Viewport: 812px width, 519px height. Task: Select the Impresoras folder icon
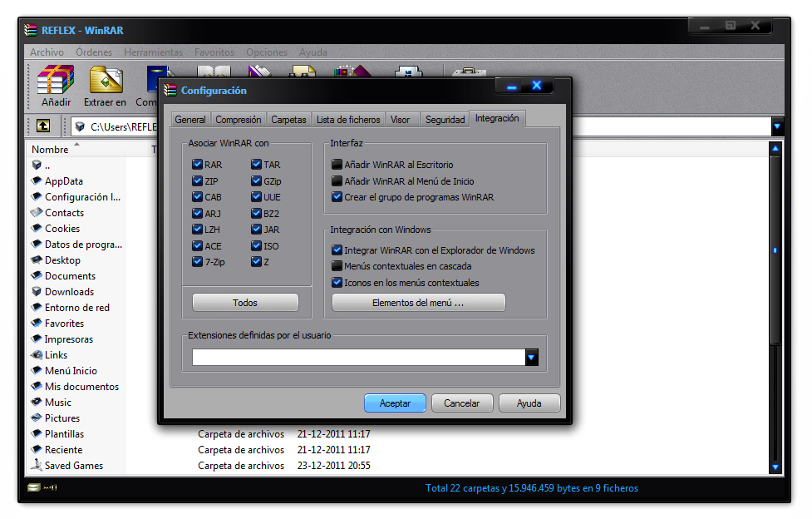click(37, 339)
